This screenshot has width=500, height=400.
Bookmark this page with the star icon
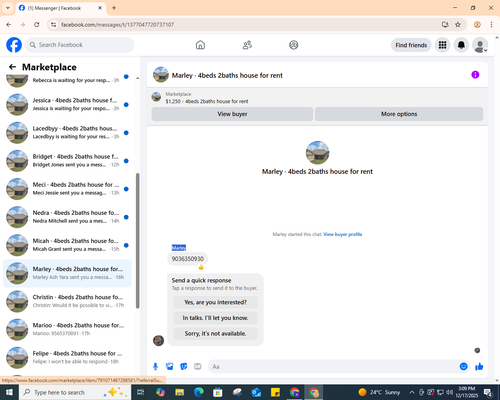pos(458,25)
